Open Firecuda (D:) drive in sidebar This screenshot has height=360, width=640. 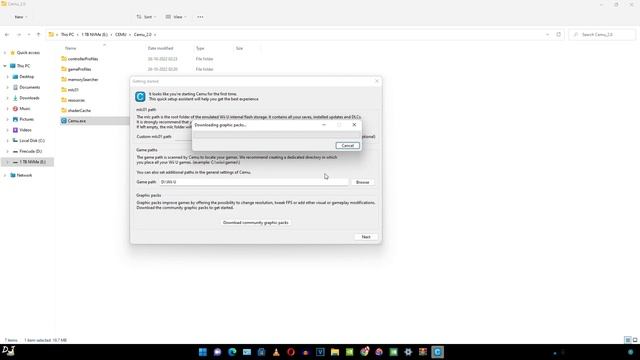point(31,151)
